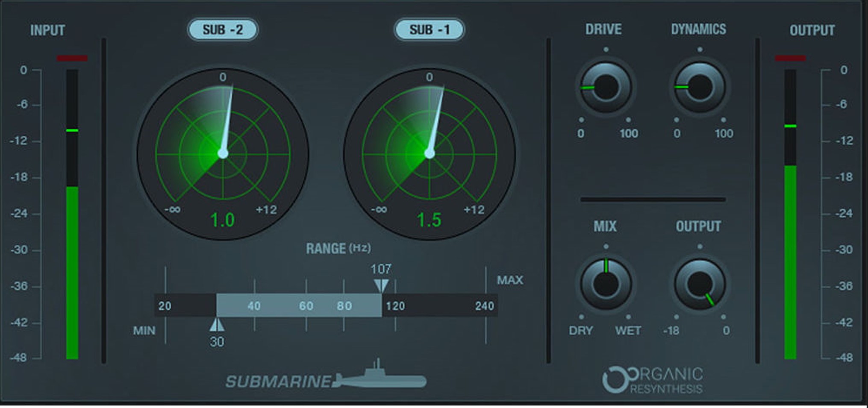
Task: Click the output level meter bar
Action: click(x=790, y=214)
